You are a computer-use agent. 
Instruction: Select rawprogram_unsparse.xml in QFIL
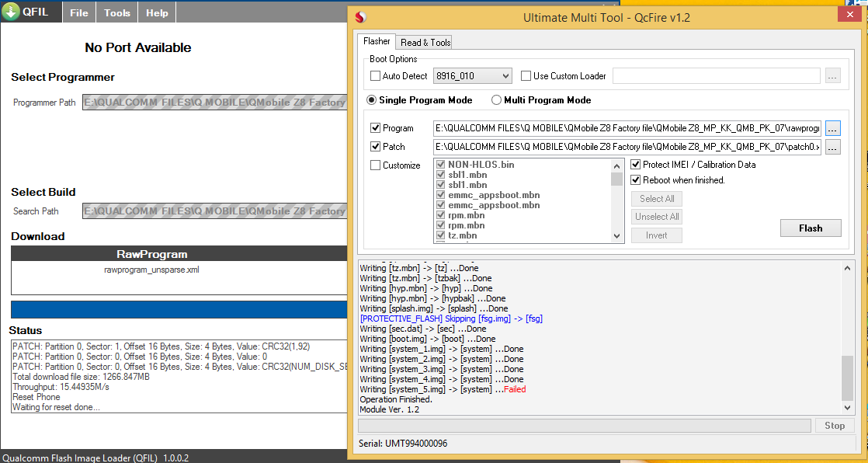pyautogui.click(x=151, y=270)
